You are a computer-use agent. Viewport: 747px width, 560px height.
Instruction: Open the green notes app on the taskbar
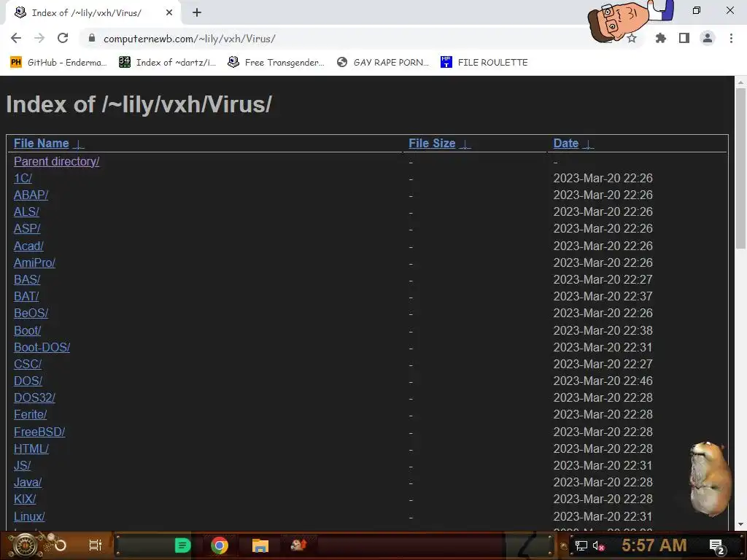pos(183,545)
